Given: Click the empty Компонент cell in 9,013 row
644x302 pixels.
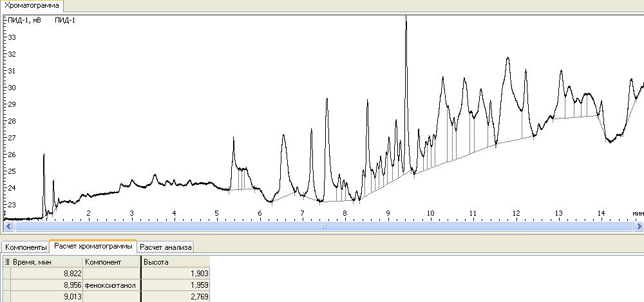Looking at the screenshot, I should (111, 297).
